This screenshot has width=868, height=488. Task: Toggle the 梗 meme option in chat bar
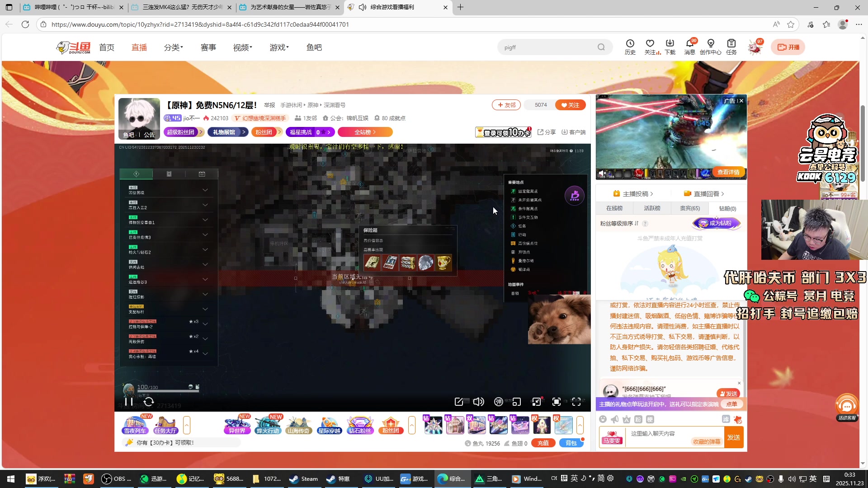click(650, 419)
